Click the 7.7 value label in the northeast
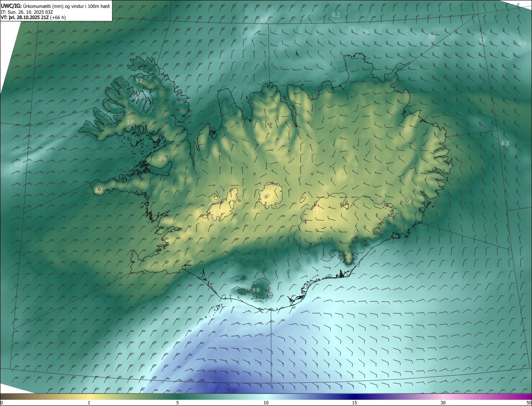Image resolution: width=532 pixels, height=406 pixels. (482, 41)
